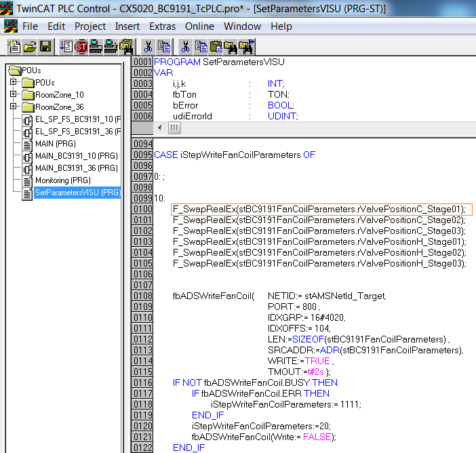The image size is (476, 453).
Task: Expand the nested POUs folder
Action: [x=13, y=81]
